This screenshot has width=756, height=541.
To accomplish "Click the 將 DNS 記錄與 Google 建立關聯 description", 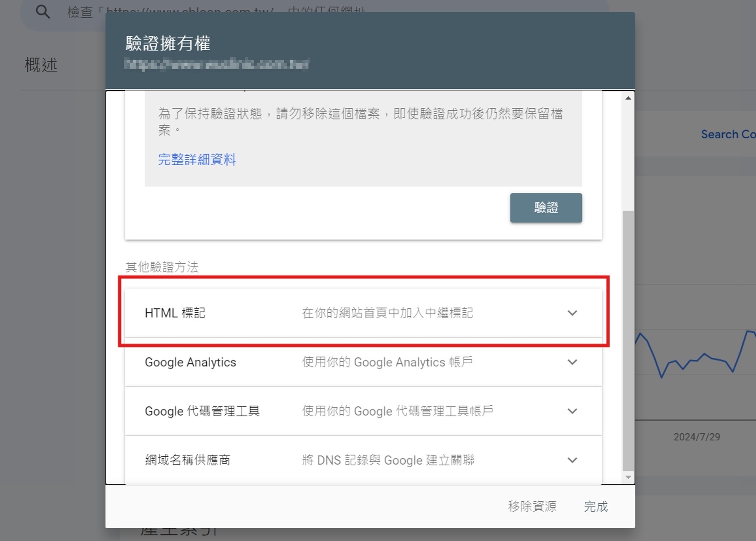I will tap(388, 460).
